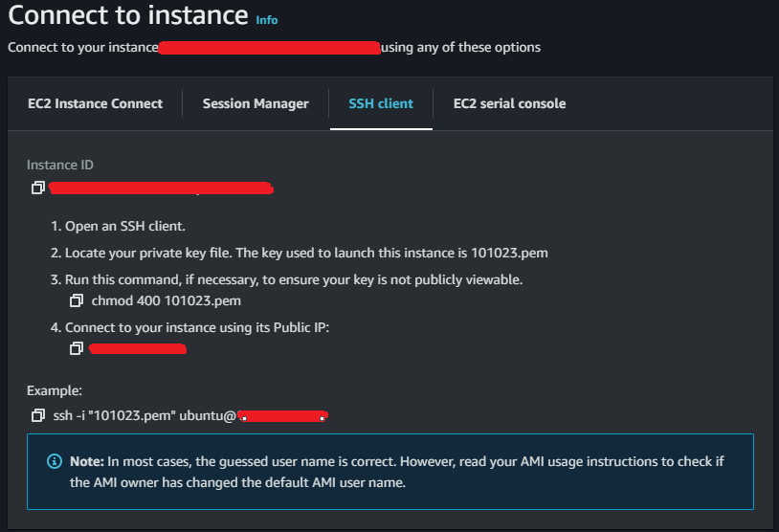Copy the Public IP address
The width and height of the screenshot is (779, 532).
pyautogui.click(x=77, y=349)
